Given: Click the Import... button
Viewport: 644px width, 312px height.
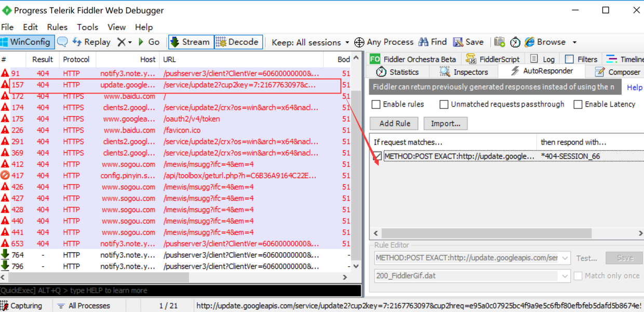Looking at the screenshot, I should [446, 123].
